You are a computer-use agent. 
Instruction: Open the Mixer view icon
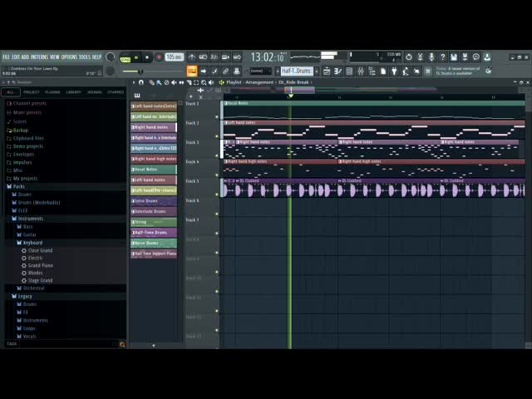coord(360,71)
